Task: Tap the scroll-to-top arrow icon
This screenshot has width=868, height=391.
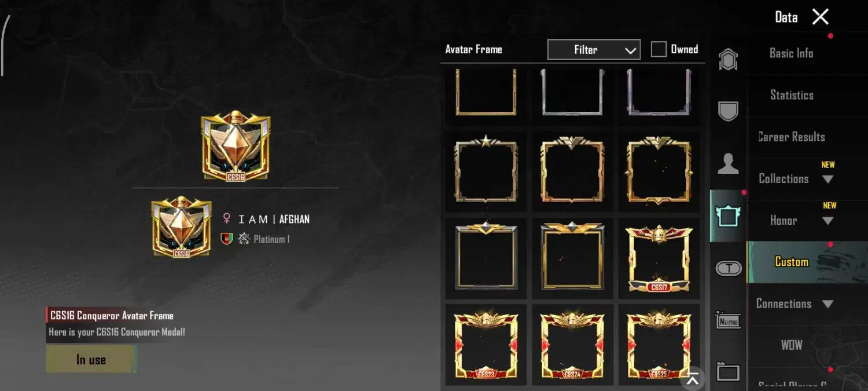Action: (693, 379)
